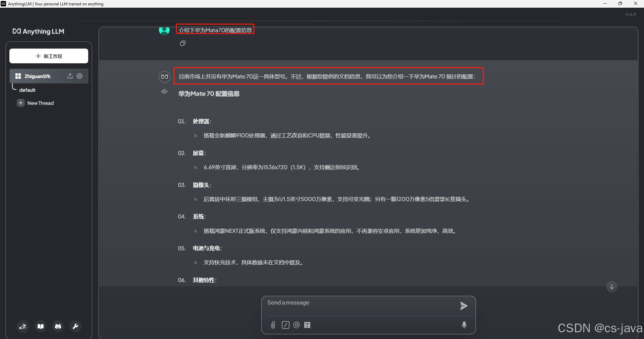Jump to bottom of chat arrow

[612, 287]
